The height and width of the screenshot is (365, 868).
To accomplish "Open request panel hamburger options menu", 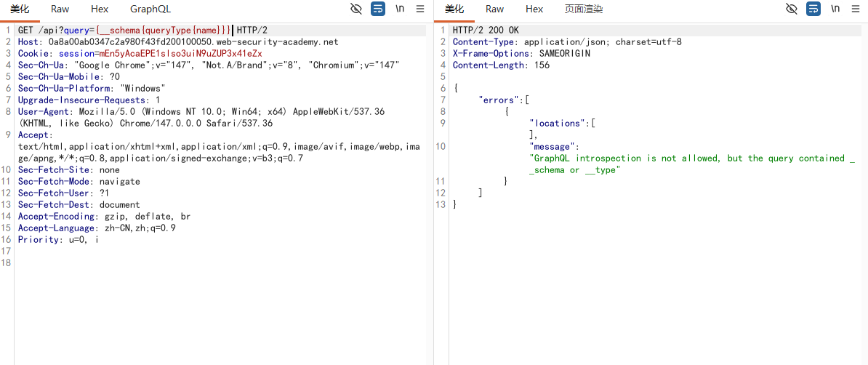I will click(420, 9).
